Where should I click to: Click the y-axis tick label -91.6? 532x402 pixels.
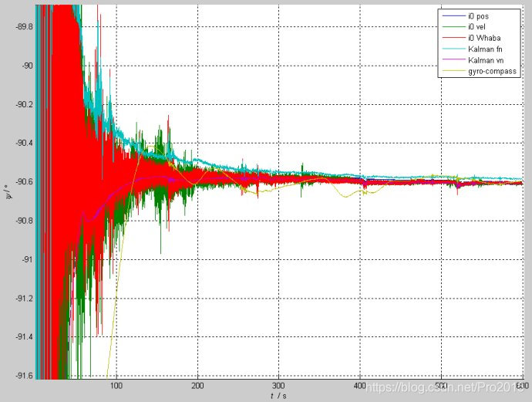(x=24, y=376)
